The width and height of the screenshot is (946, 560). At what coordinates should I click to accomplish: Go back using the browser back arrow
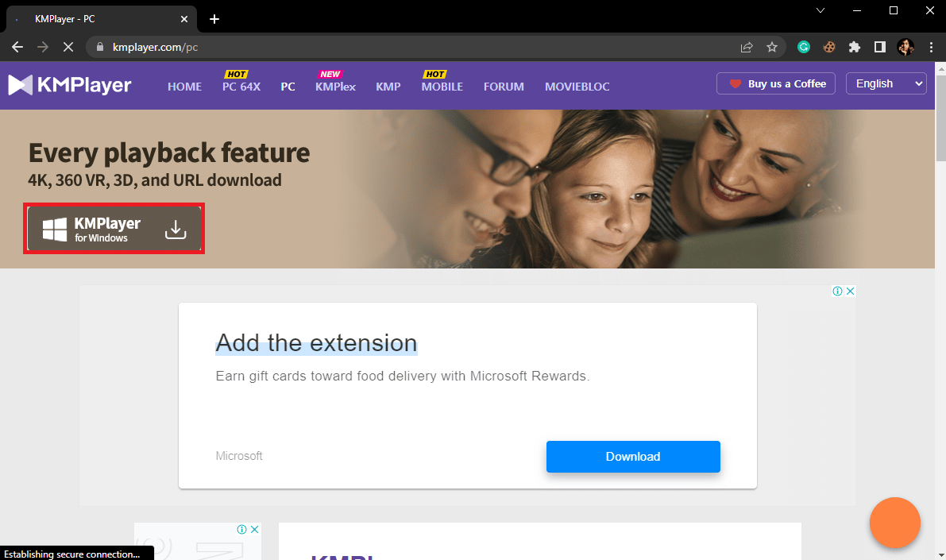(x=17, y=47)
